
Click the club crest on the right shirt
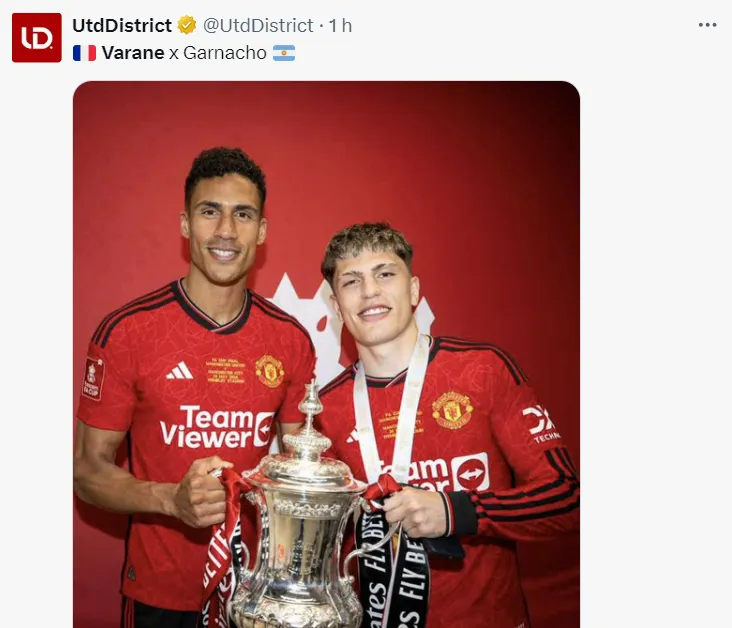[452, 409]
